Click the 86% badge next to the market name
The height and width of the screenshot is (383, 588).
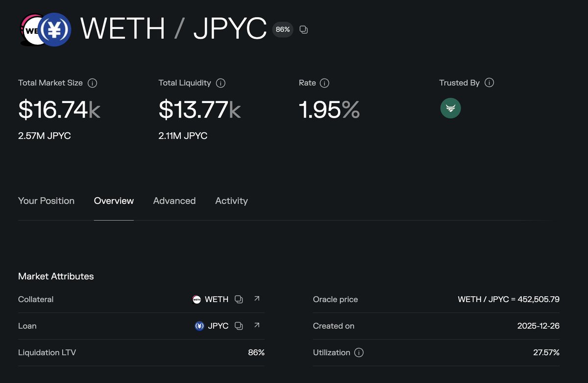click(282, 29)
